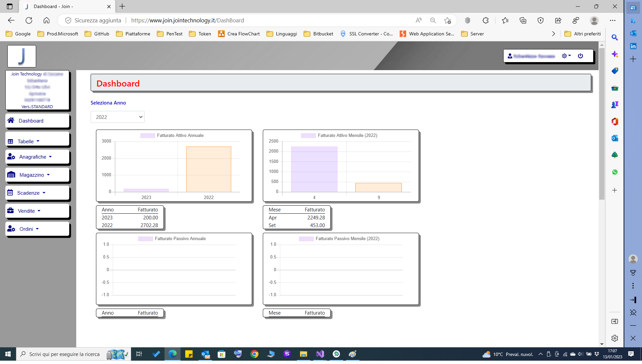The image size is (642, 364).
Task: Click the Ordini users-cog icon
Action: point(11,229)
